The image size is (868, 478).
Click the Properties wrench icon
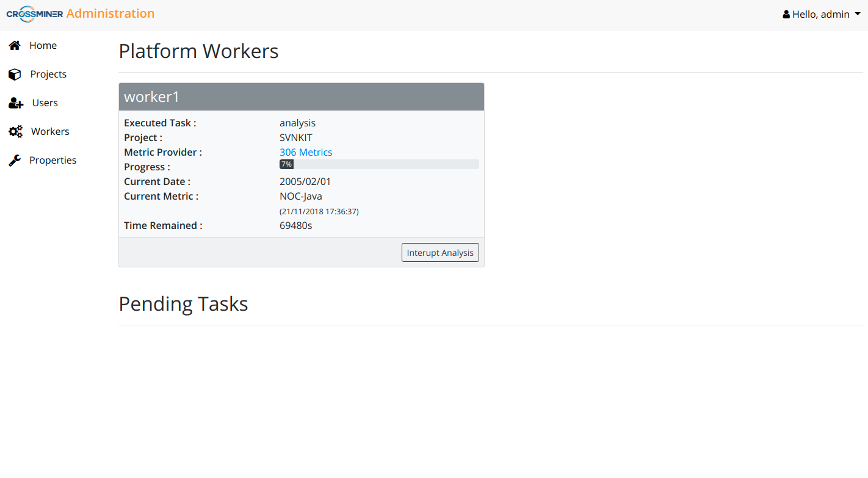(x=15, y=161)
